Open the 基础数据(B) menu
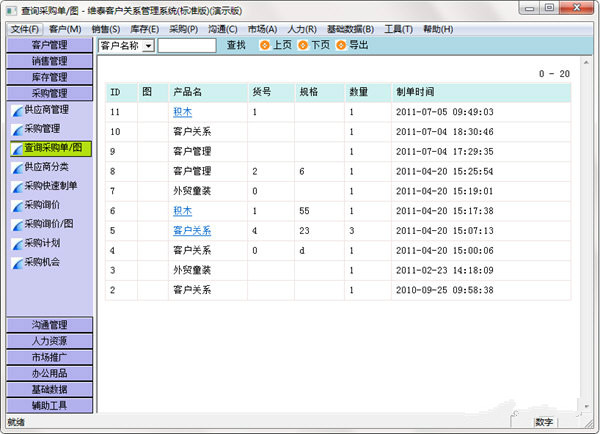Image resolution: width=600 pixels, height=434 pixels. [351, 29]
